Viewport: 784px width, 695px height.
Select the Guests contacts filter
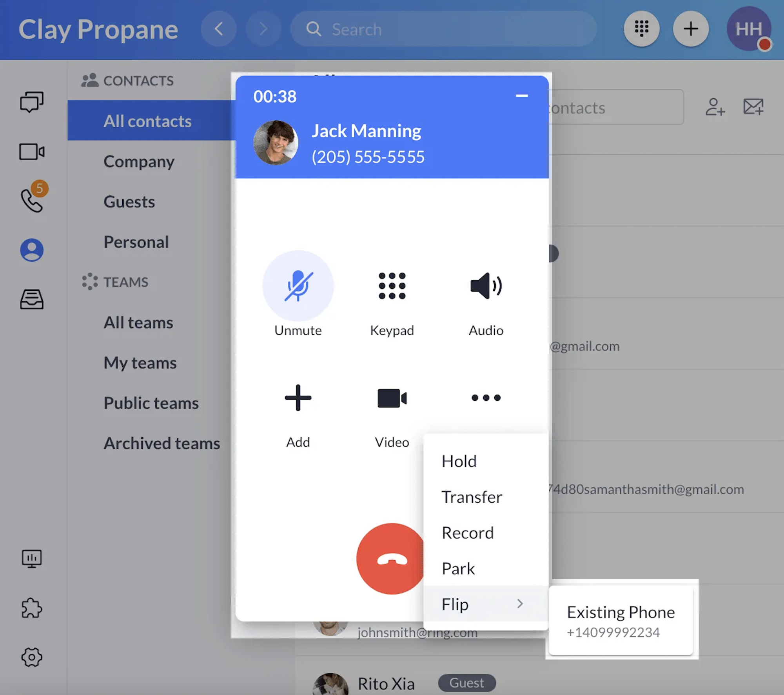[129, 201]
